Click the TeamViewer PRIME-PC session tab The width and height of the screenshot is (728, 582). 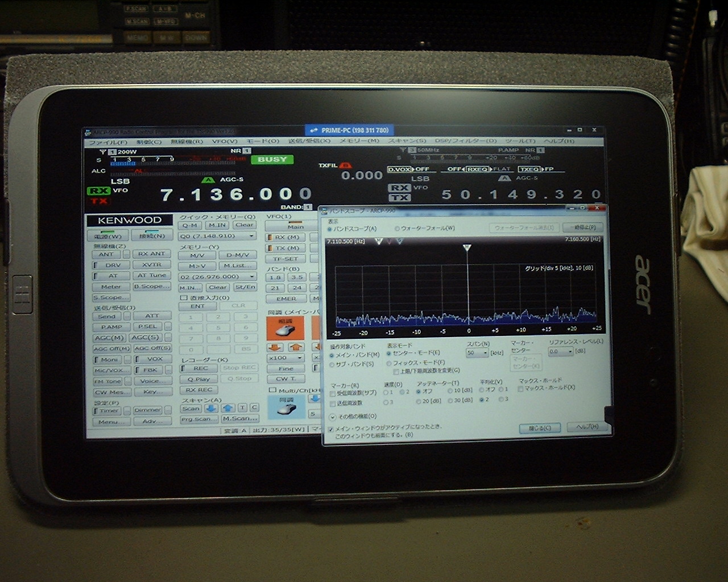tap(349, 130)
